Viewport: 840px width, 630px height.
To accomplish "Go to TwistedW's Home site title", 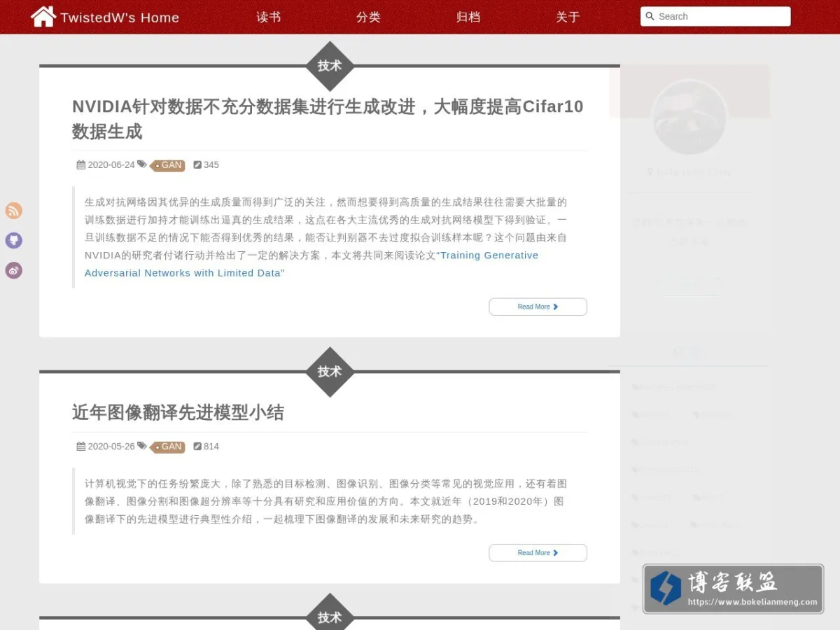I will [x=120, y=17].
